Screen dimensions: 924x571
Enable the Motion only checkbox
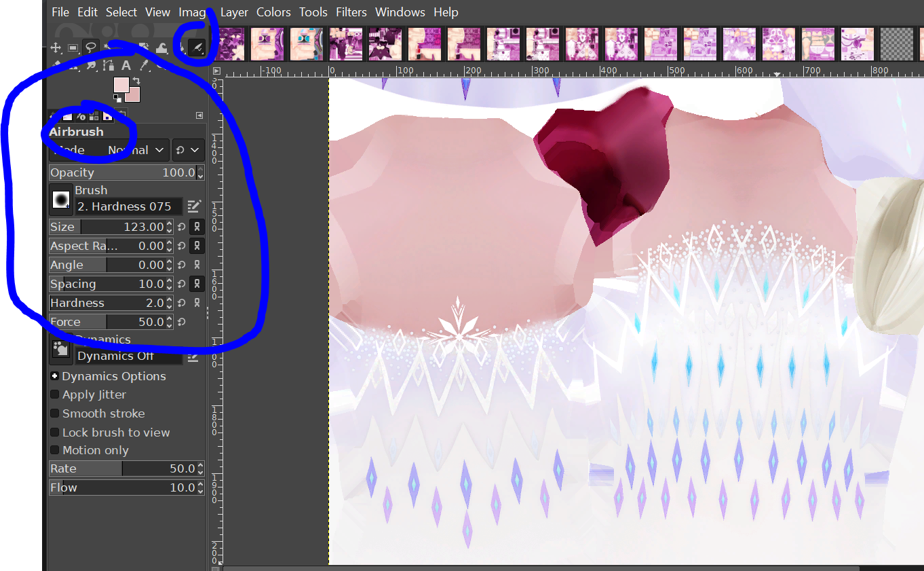pyautogui.click(x=54, y=450)
